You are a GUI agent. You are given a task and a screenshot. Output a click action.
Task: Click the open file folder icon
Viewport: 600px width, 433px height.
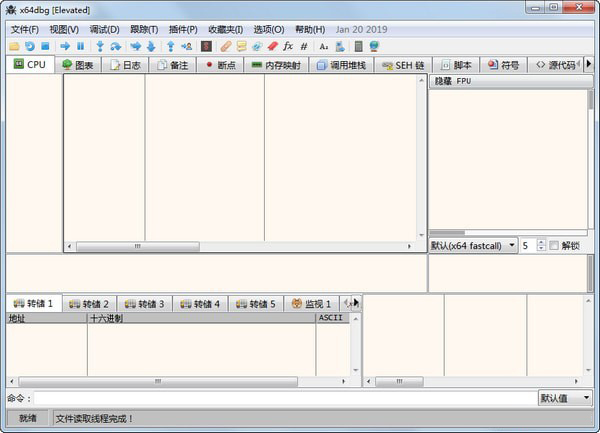click(14, 46)
